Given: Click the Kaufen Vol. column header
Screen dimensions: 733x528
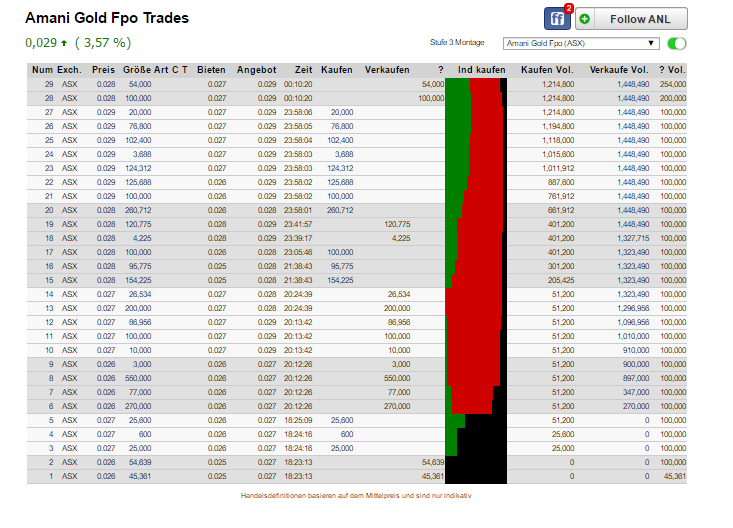Looking at the screenshot, I should coord(547,70).
